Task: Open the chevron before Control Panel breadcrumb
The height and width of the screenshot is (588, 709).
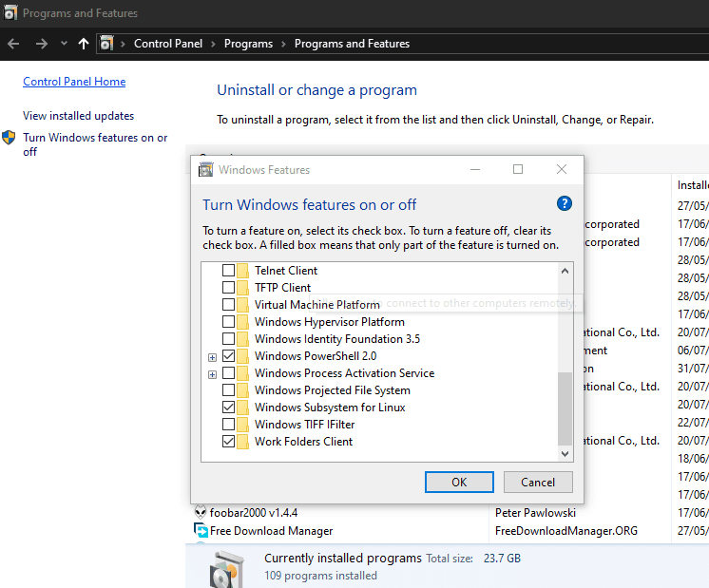Action: 123,44
